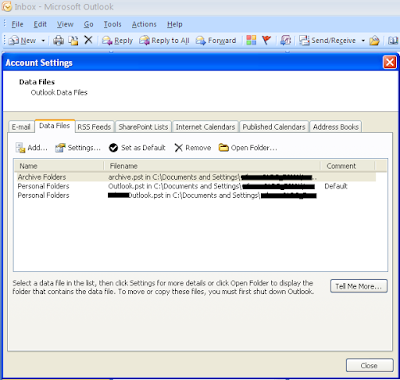Click the folder icon after Send/Receive

pos(374,41)
